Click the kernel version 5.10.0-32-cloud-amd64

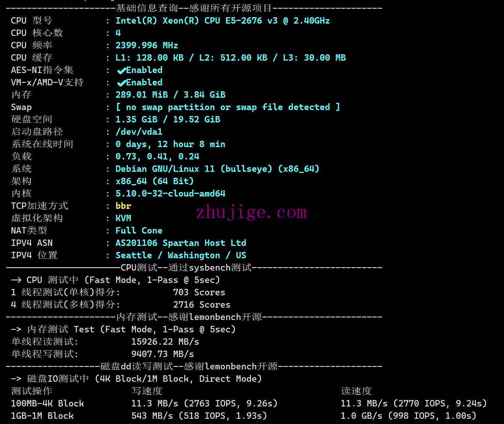coord(170,193)
